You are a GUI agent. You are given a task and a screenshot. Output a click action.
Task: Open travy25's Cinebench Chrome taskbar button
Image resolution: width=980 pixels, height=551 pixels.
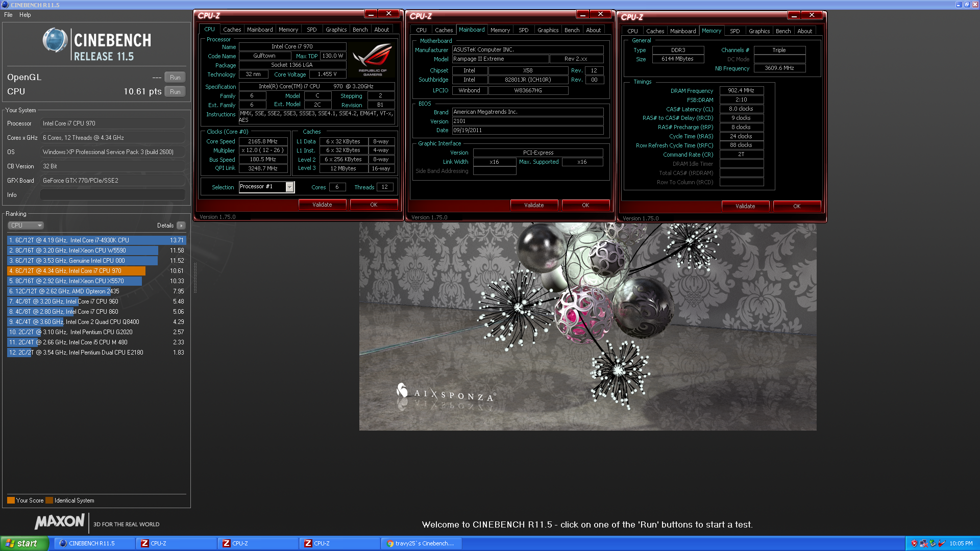pos(422,543)
